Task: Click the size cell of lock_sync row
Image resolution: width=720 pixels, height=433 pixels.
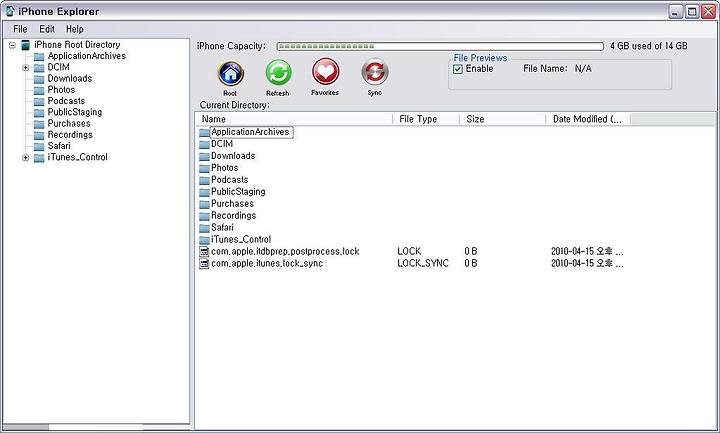Action: [471, 264]
